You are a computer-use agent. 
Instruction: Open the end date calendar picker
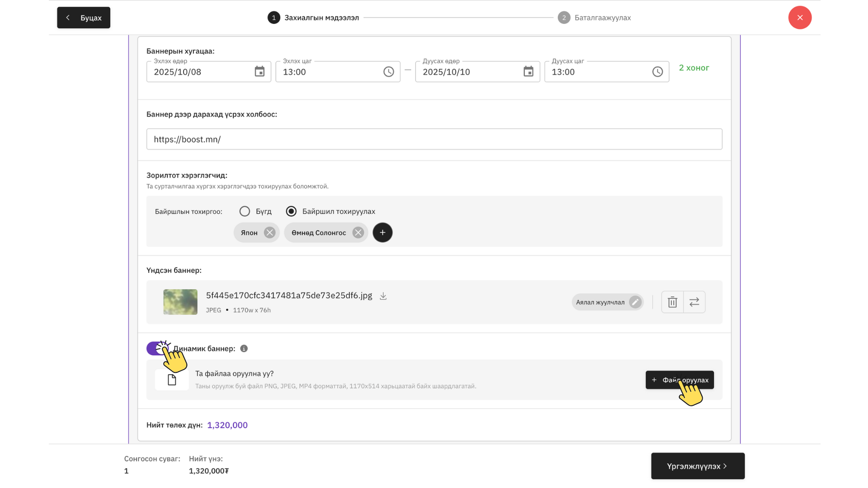click(x=528, y=72)
